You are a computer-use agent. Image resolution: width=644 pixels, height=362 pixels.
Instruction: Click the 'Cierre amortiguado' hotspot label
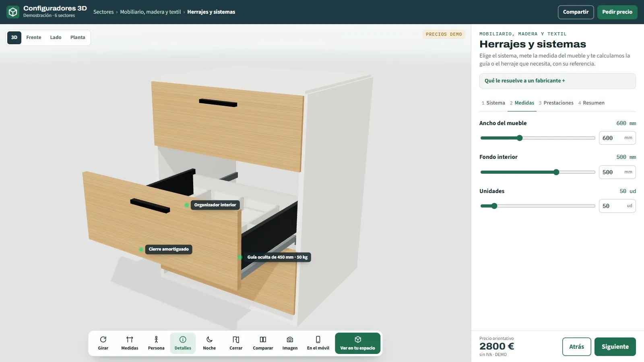click(x=169, y=249)
